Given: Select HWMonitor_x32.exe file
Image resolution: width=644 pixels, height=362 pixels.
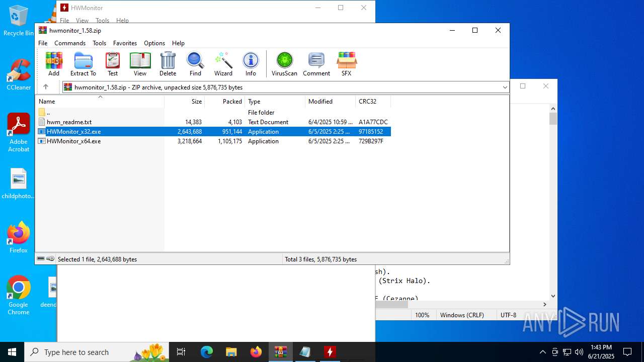Looking at the screenshot, I should (213, 132).
